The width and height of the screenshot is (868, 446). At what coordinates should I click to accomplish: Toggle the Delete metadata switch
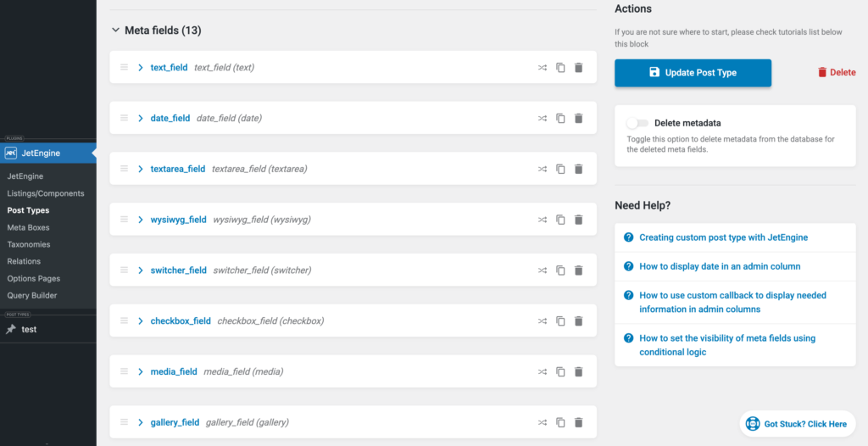[x=637, y=123]
